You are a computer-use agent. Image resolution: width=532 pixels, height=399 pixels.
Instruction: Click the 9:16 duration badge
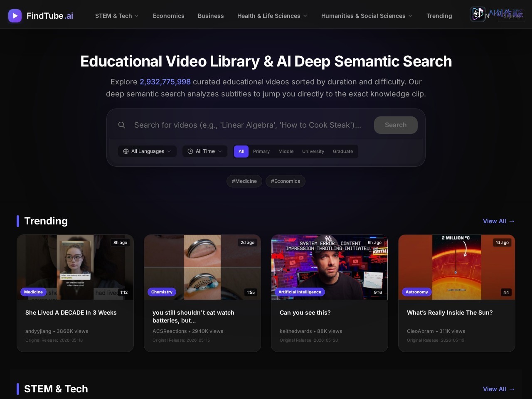click(x=378, y=292)
